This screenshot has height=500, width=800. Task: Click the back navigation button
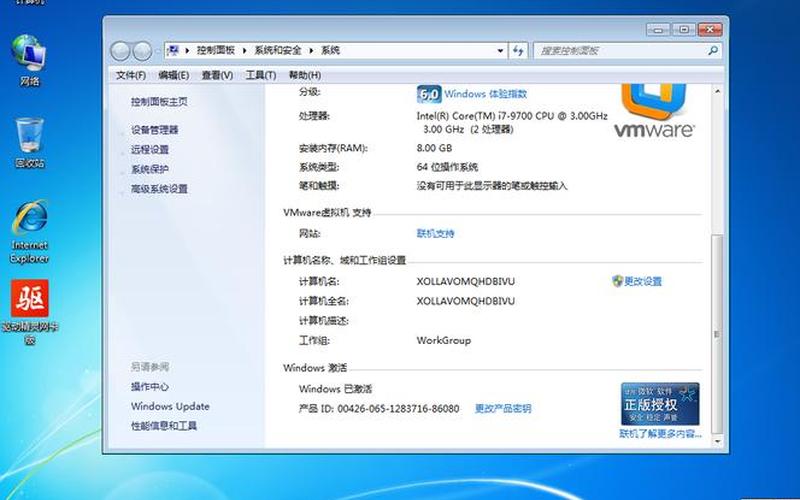[120, 51]
